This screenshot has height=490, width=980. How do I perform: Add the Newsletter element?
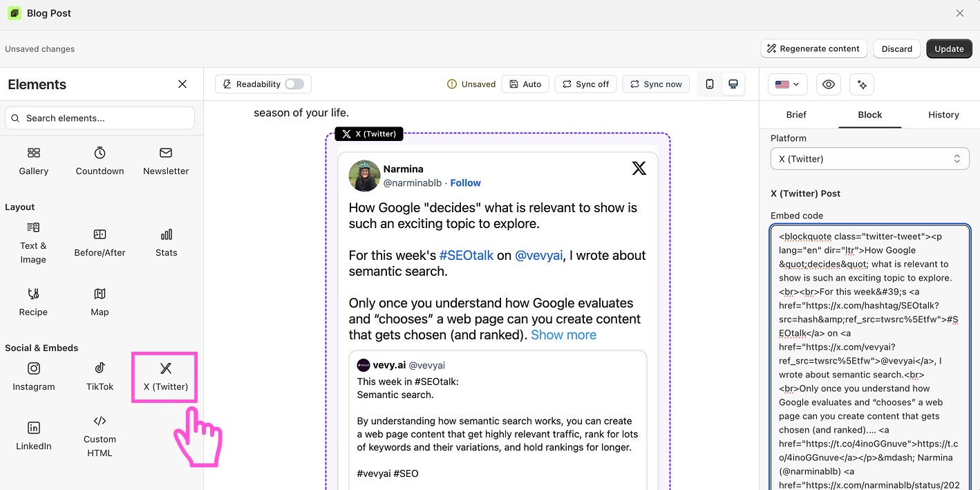[166, 161]
